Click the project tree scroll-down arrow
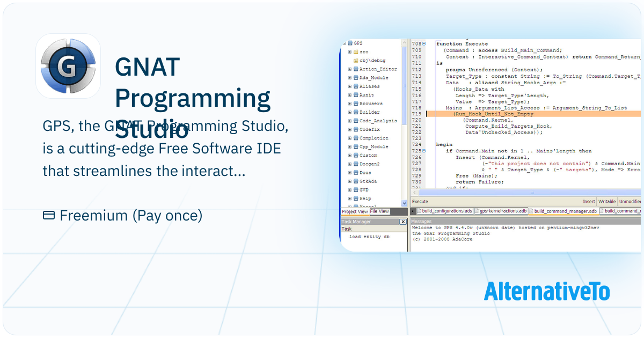Image resolution: width=644 pixels, height=338 pixels. [x=405, y=204]
